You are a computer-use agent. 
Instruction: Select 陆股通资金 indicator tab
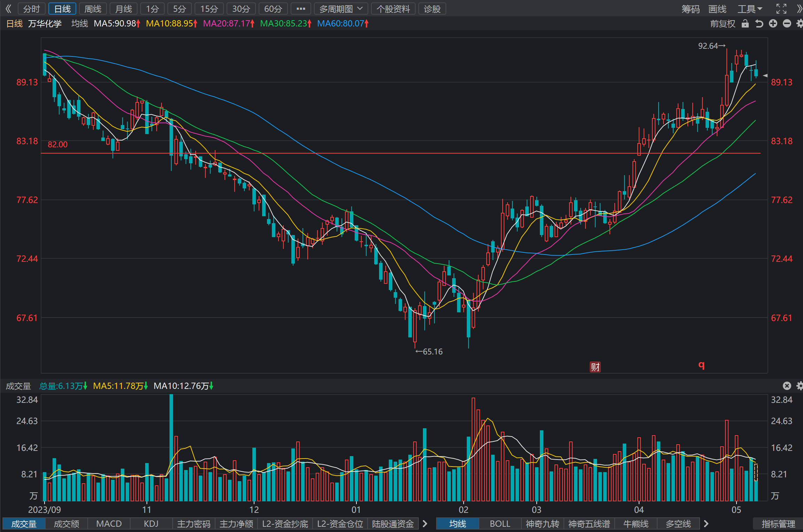393,524
